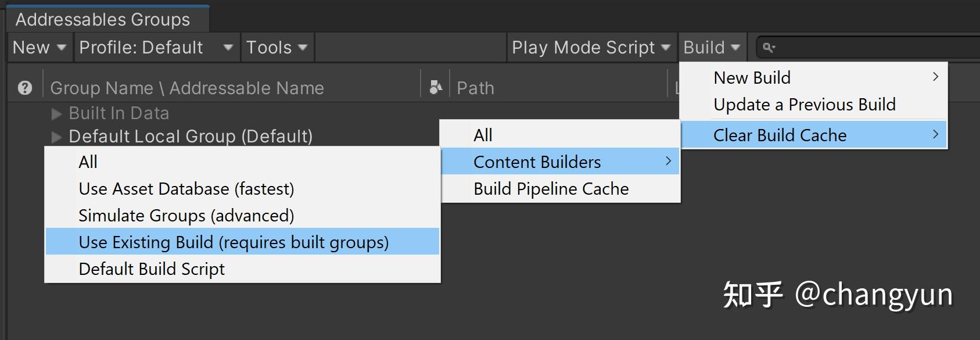This screenshot has height=340, width=980.
Task: Click the asset type icon column header
Action: pyautogui.click(x=435, y=88)
